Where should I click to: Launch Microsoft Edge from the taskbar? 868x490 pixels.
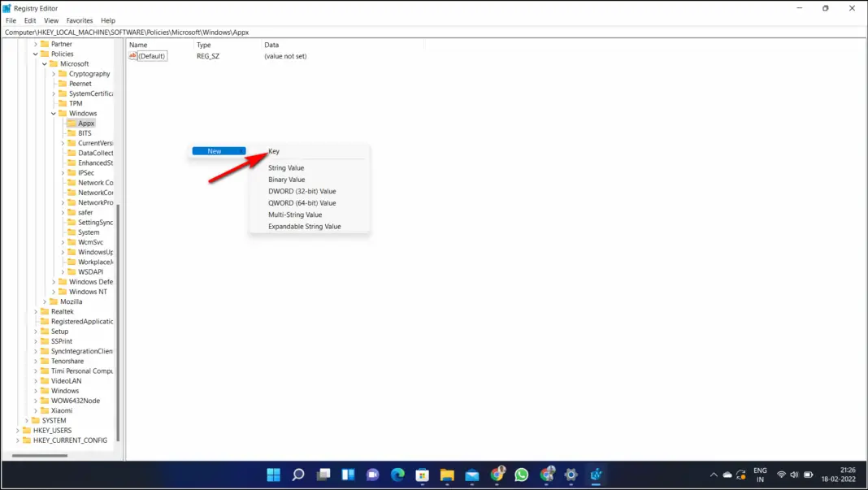click(x=397, y=475)
